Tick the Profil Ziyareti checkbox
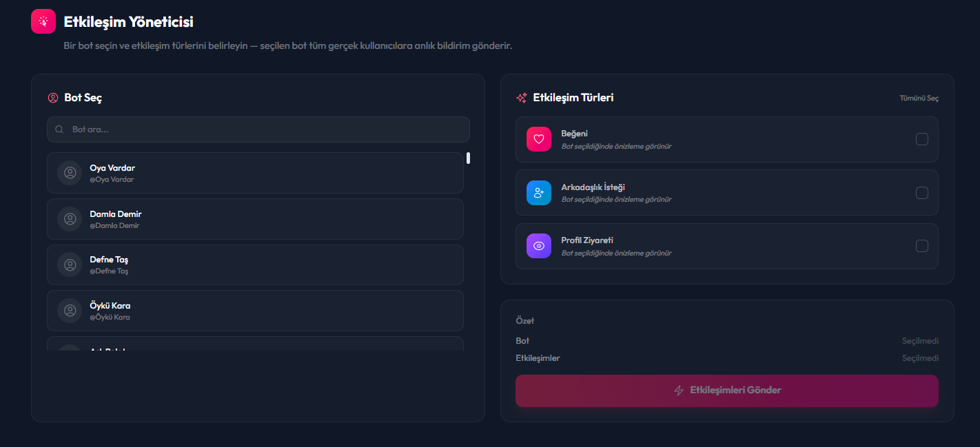This screenshot has height=447, width=980. point(922,246)
